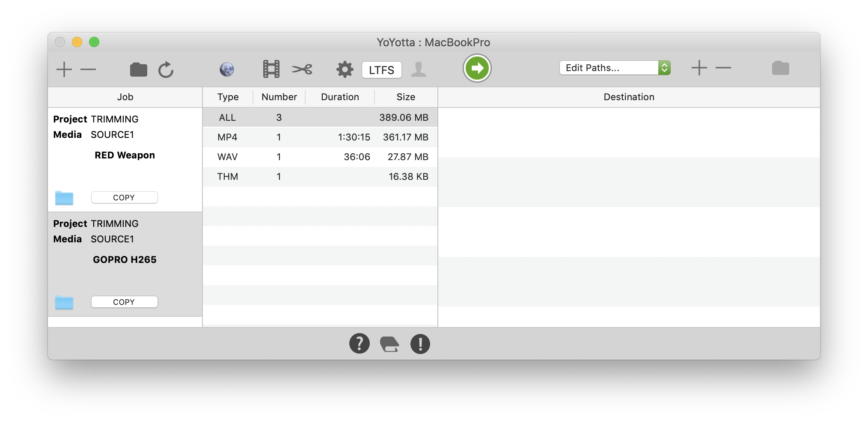868x423 pixels.
Task: Click COPY button in RED Weapon job
Action: pos(124,197)
